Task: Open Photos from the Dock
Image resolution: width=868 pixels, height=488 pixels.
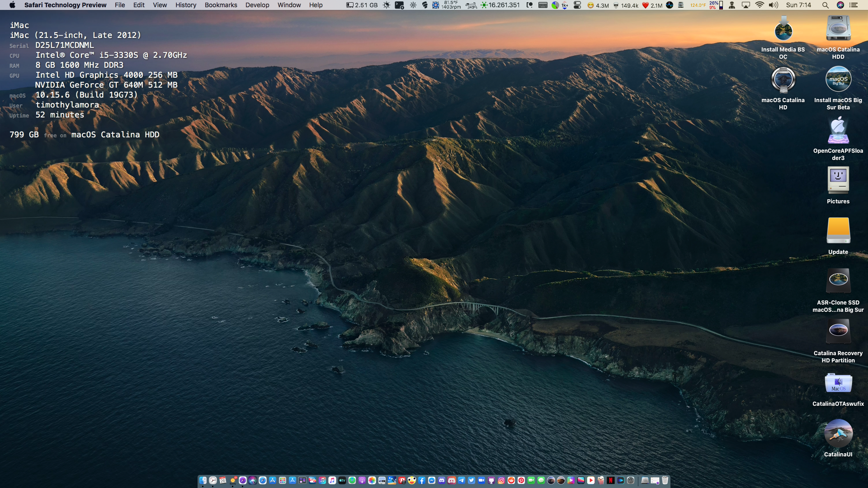Action: pos(372,480)
